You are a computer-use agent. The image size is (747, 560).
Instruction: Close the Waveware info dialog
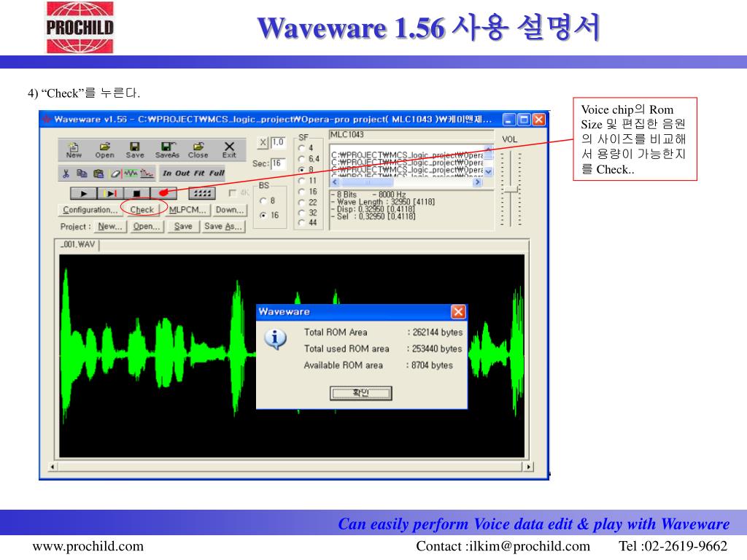point(458,312)
